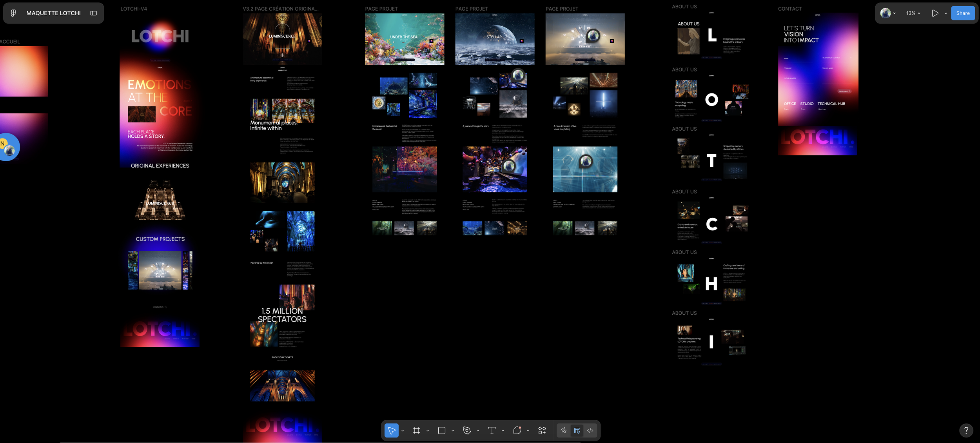The height and width of the screenshot is (443, 980).
Task: Click the horizontal canvas scrollbar
Action: pyautogui.click(x=320, y=442)
